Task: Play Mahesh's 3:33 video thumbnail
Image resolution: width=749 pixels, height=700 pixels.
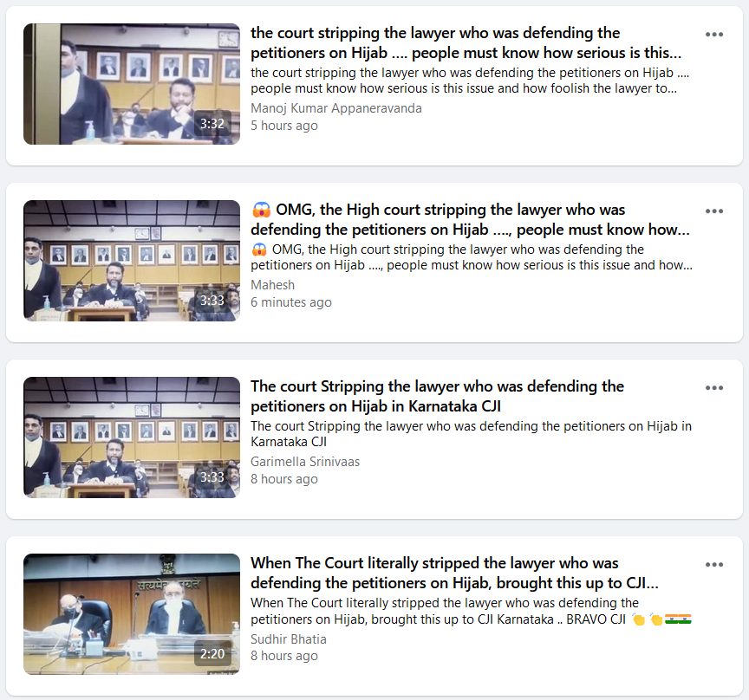Action: tap(132, 261)
